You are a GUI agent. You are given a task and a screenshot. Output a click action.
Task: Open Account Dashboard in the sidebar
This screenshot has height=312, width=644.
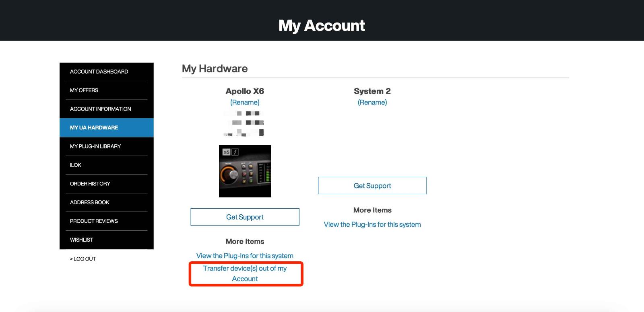(x=99, y=72)
